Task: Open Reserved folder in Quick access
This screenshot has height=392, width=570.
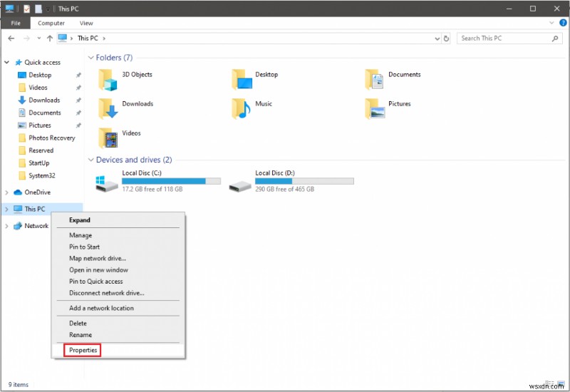Action: point(41,150)
